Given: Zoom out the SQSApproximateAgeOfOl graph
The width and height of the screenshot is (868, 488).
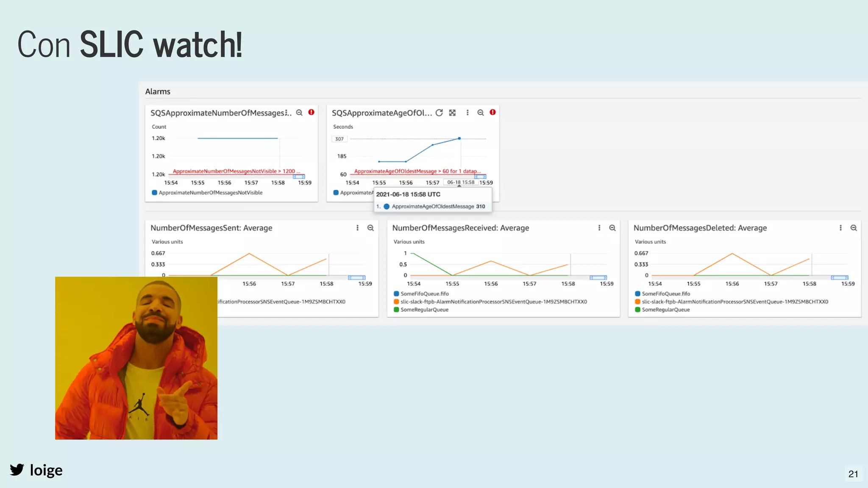Looking at the screenshot, I should (480, 113).
